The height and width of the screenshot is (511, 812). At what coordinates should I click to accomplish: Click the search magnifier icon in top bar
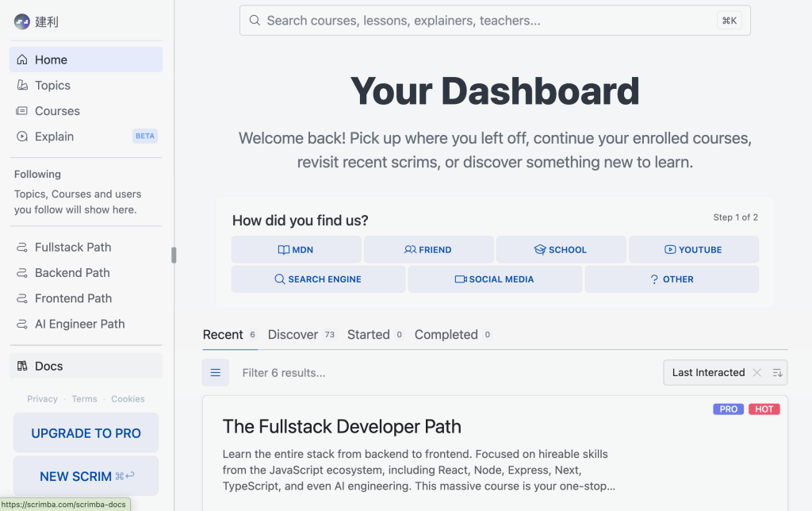(x=255, y=20)
